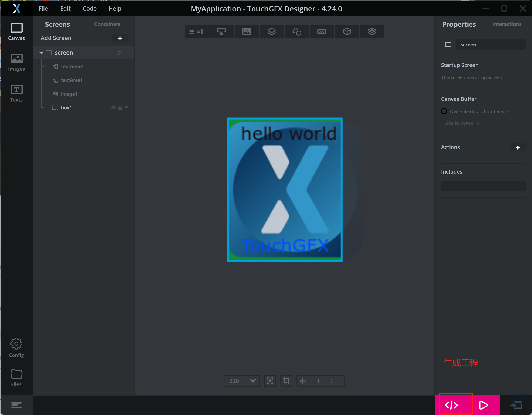Open the Config settings gear
Image resolution: width=532 pixels, height=415 pixels.
[16, 348]
